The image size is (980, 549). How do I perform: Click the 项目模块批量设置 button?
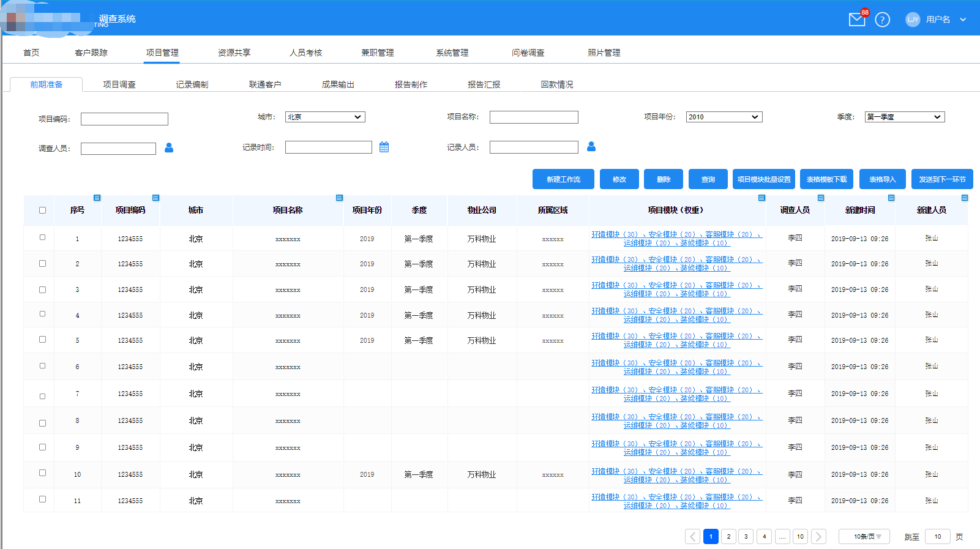coord(764,179)
